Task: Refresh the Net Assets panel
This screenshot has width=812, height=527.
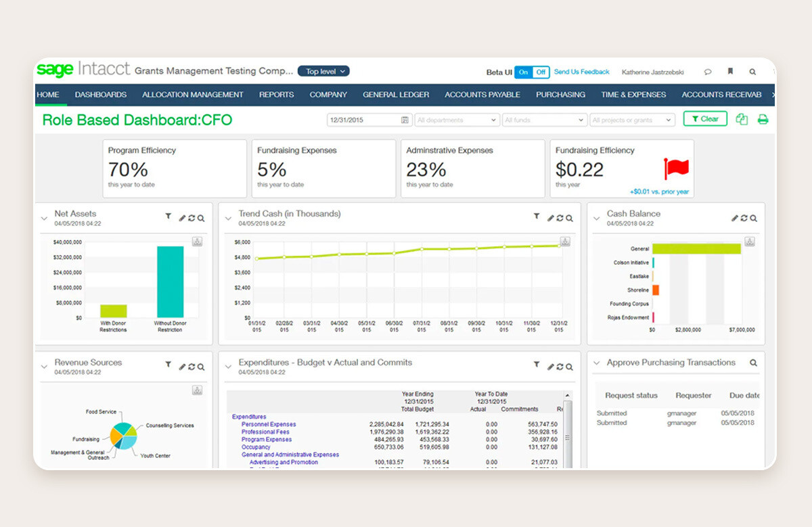Action: point(191,218)
